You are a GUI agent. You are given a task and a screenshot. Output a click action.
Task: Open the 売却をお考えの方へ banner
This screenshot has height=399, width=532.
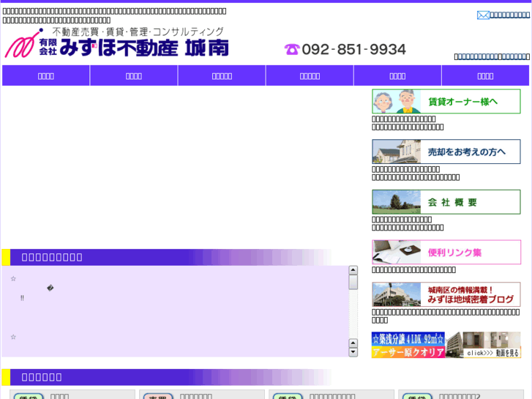[x=446, y=152]
